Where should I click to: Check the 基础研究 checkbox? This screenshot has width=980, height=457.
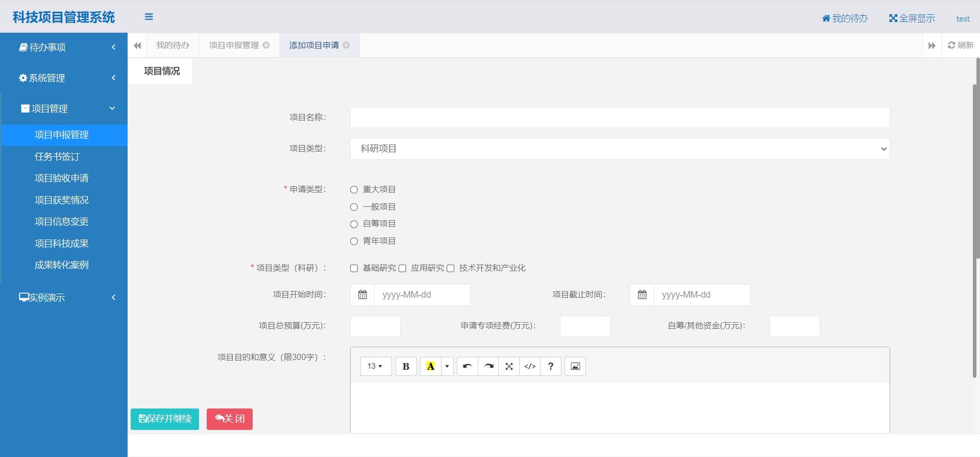(354, 268)
